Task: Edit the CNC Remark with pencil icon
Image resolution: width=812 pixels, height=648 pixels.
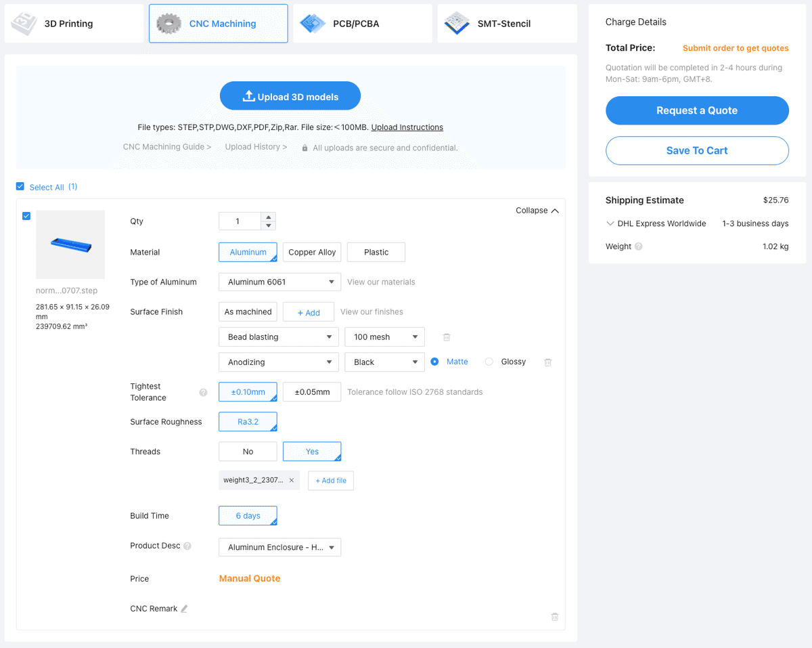Action: tap(184, 609)
